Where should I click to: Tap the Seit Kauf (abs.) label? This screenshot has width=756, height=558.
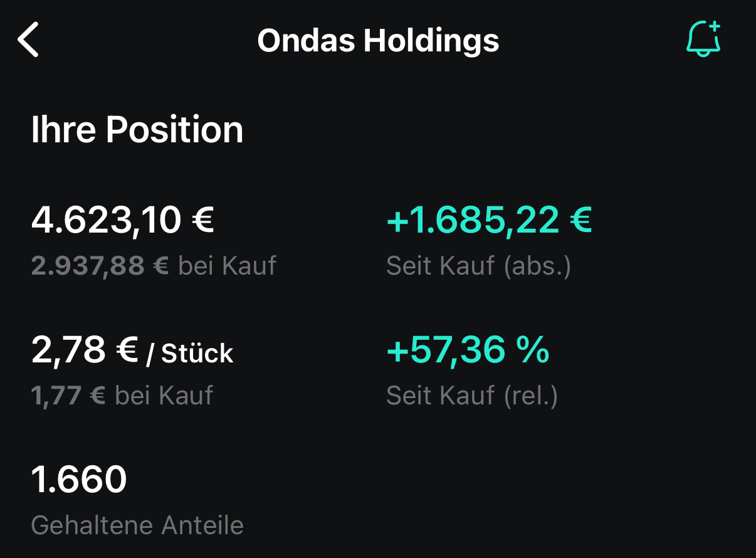(479, 266)
